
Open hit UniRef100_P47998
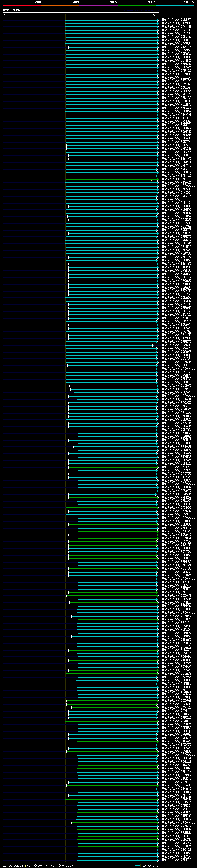pyautogui.click(x=177, y=23)
